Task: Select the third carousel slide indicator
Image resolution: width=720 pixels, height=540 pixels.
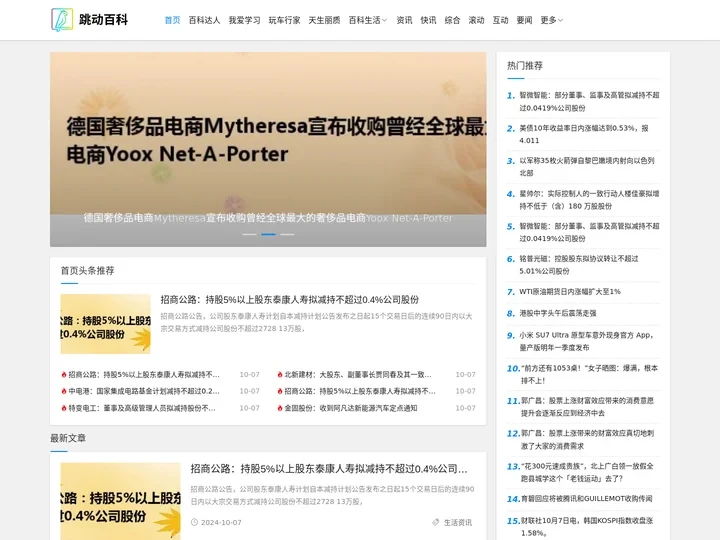Action: click(287, 234)
